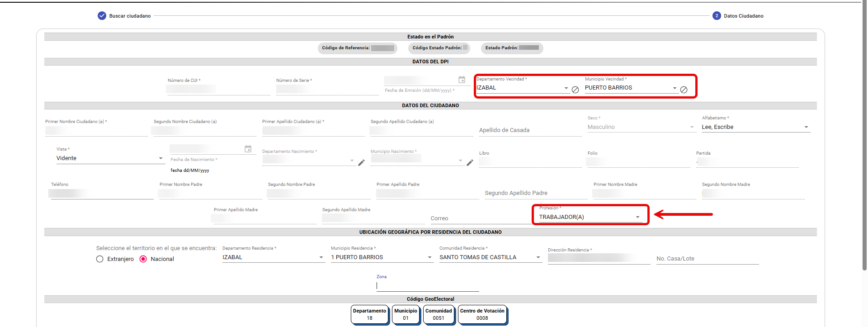Click the Datos Ciudadano step 2 icon
The height and width of the screenshot is (327, 868).
(x=717, y=16)
